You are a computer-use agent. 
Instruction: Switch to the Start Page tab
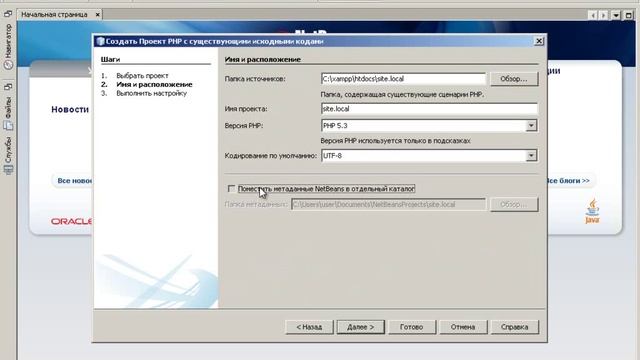54,15
